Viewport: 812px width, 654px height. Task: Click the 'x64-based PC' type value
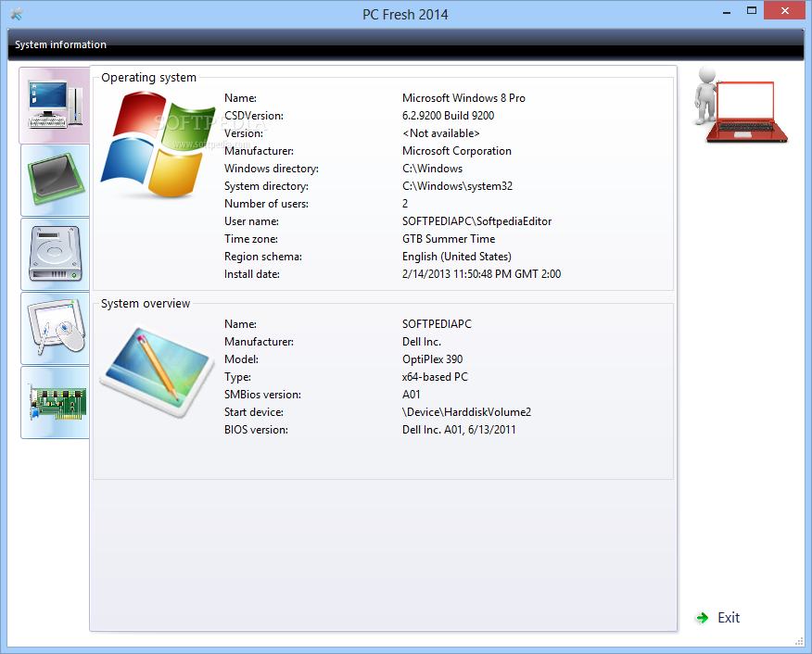point(435,377)
